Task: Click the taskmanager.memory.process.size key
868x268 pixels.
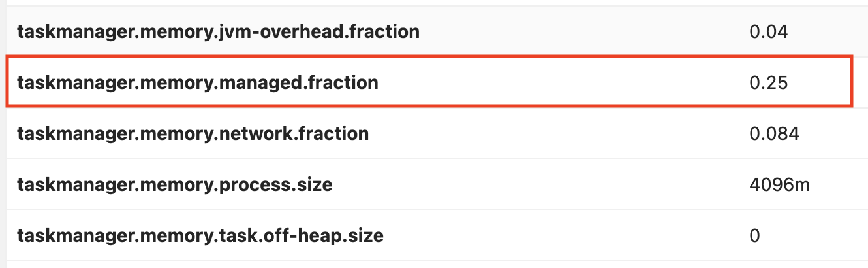Action: pos(175,185)
